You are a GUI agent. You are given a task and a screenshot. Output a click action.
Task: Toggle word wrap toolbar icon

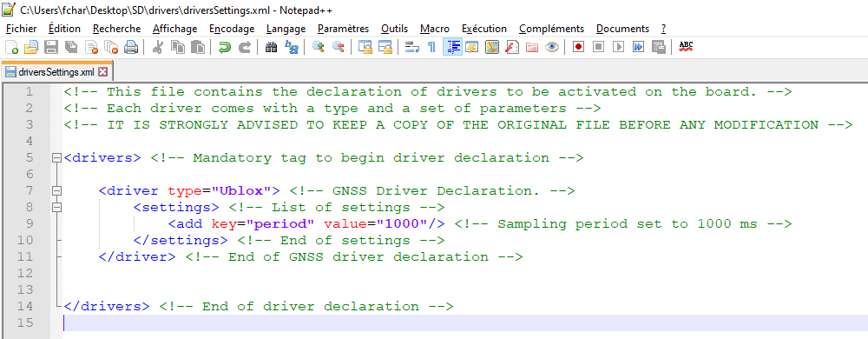tap(411, 47)
